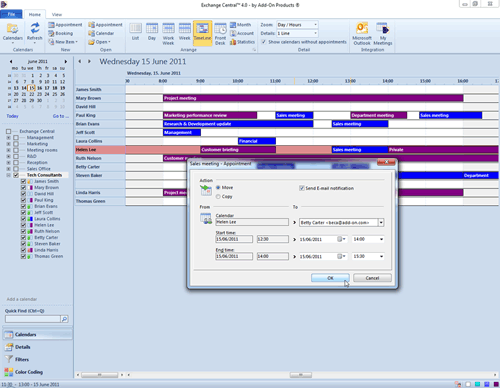Screen dimensions: 500x388
Task: Open the Front Desk view
Action: tap(220, 34)
